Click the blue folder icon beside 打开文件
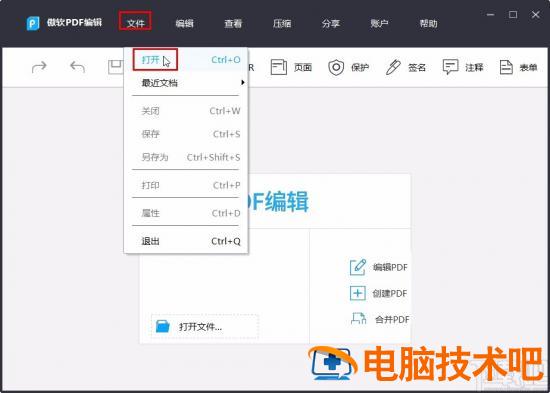Viewport: 550px width, 393px height. click(163, 326)
